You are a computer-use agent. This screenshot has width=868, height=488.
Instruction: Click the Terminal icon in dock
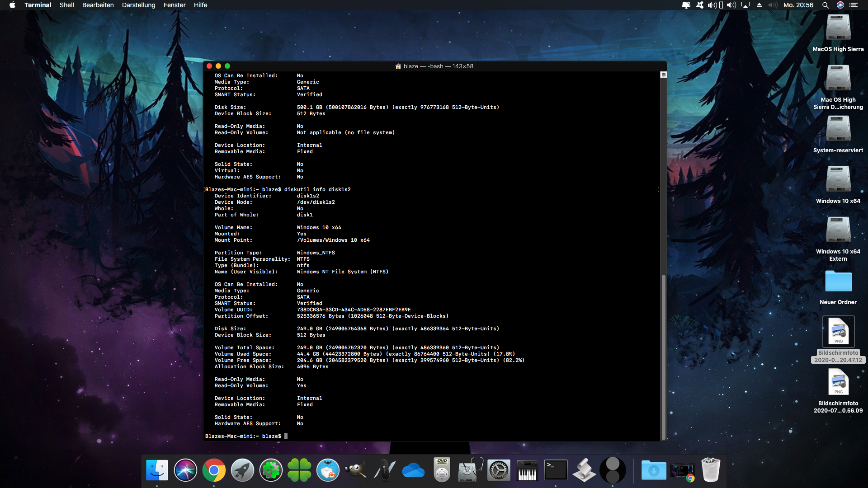(556, 470)
